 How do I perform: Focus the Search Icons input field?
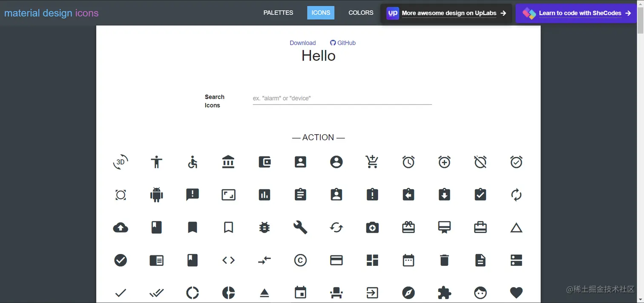click(342, 98)
